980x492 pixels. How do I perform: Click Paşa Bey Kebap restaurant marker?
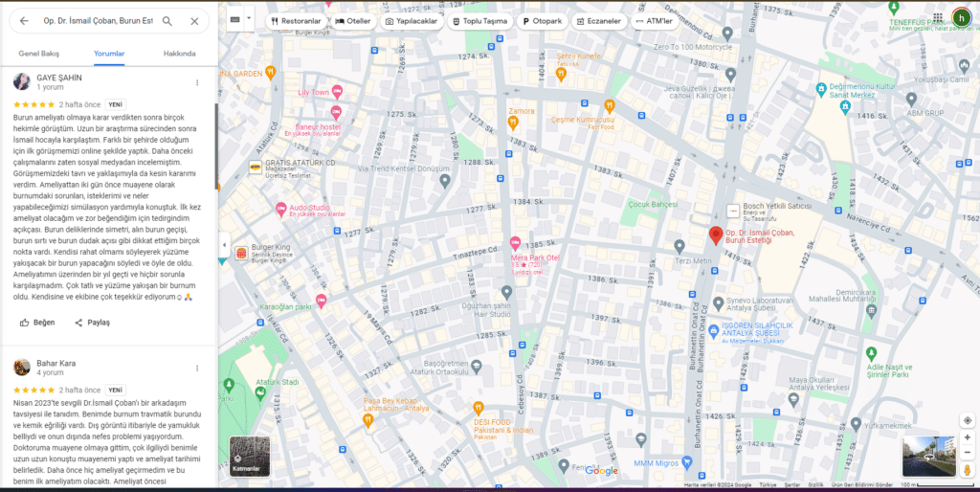[367, 421]
